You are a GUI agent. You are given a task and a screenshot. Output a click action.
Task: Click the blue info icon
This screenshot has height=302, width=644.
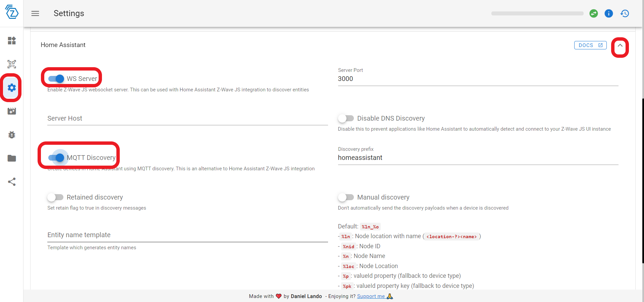(x=609, y=13)
